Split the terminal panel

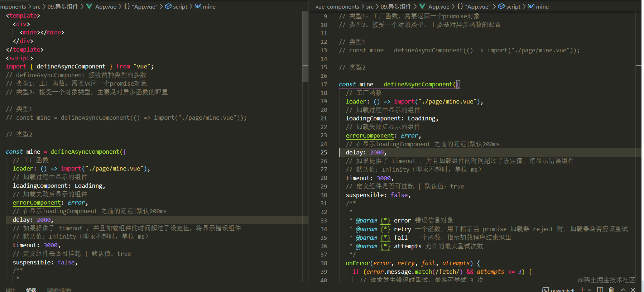[x=600, y=289]
